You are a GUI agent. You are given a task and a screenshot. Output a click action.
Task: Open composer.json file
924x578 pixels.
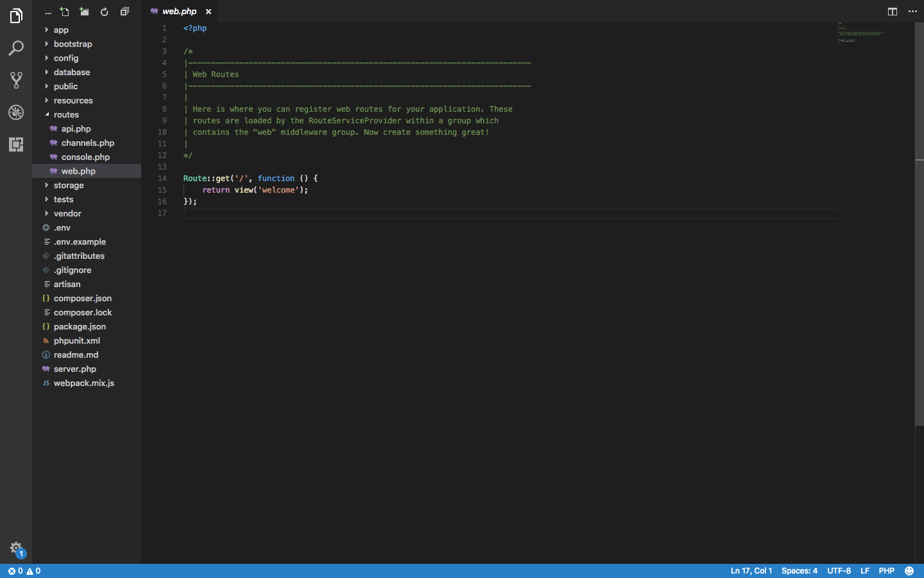(87, 298)
